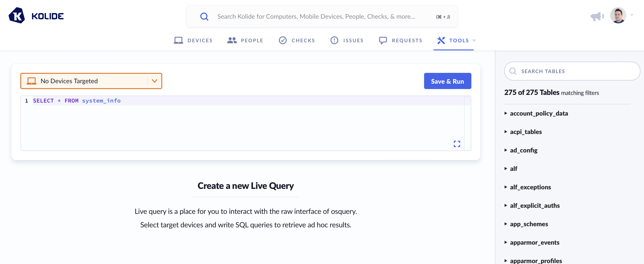This screenshot has width=644, height=264.
Task: Click the laptop icon in device target box
Action: click(32, 81)
